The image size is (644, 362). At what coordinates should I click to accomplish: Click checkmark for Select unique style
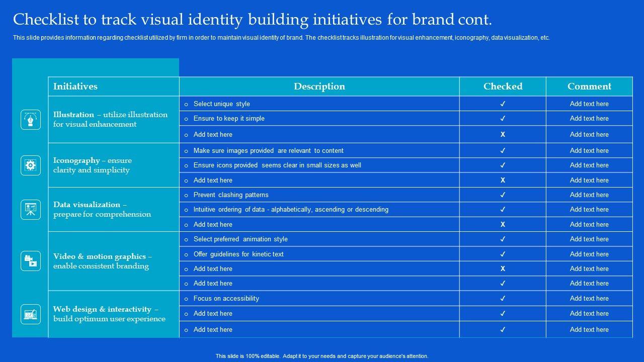(503, 104)
